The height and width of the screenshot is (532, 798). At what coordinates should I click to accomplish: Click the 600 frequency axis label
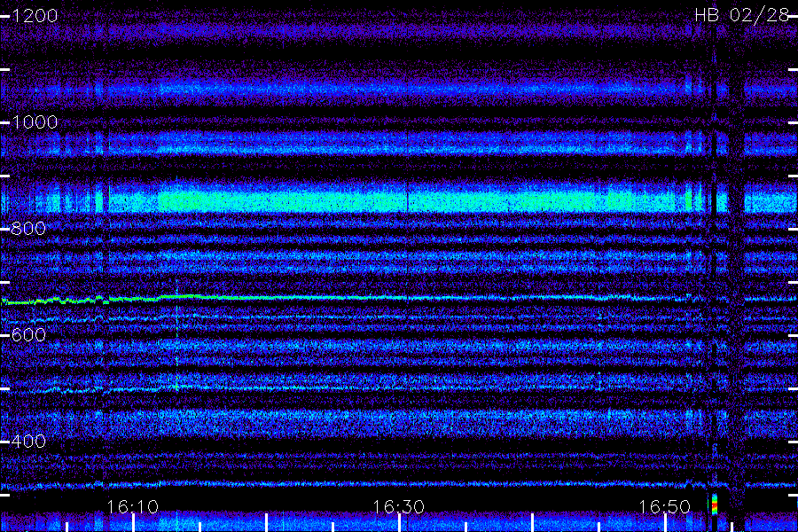(x=28, y=334)
